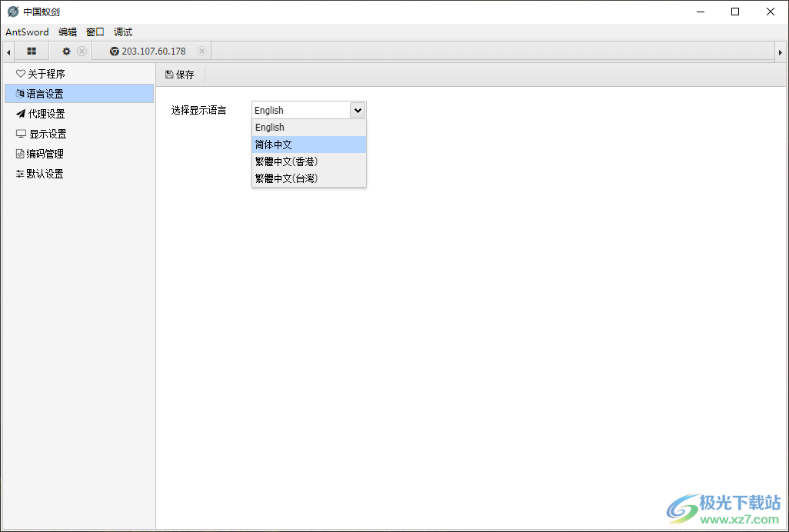Open the 编辑 menu
Image resolution: width=789 pixels, height=532 pixels.
pos(68,32)
